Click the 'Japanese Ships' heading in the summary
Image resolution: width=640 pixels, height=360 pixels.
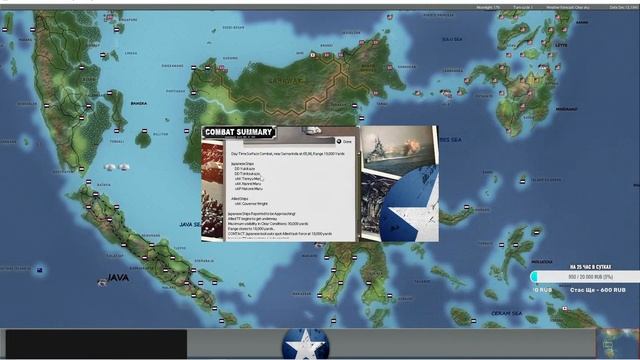point(242,164)
